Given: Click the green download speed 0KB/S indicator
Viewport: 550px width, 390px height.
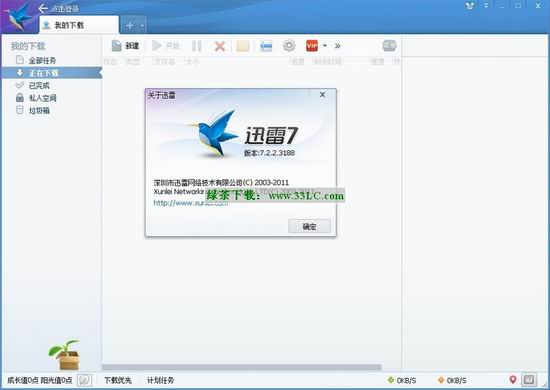Looking at the screenshot, I should coord(402,380).
